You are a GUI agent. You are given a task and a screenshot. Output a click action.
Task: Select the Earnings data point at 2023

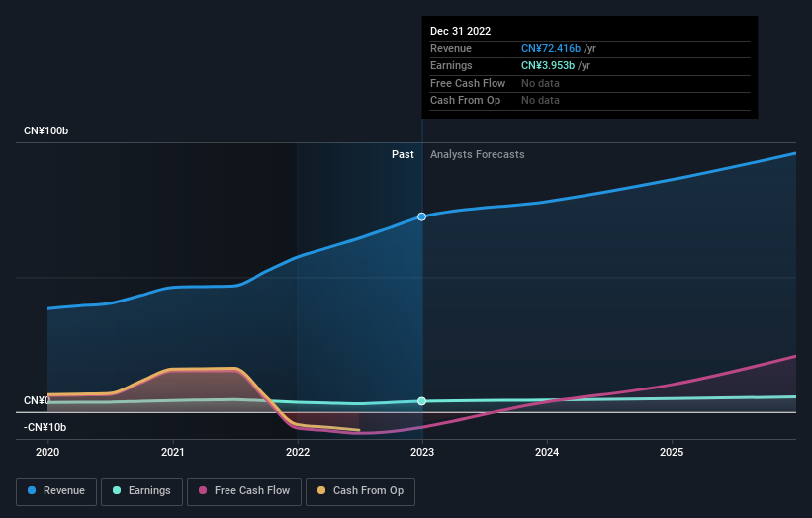pos(422,401)
